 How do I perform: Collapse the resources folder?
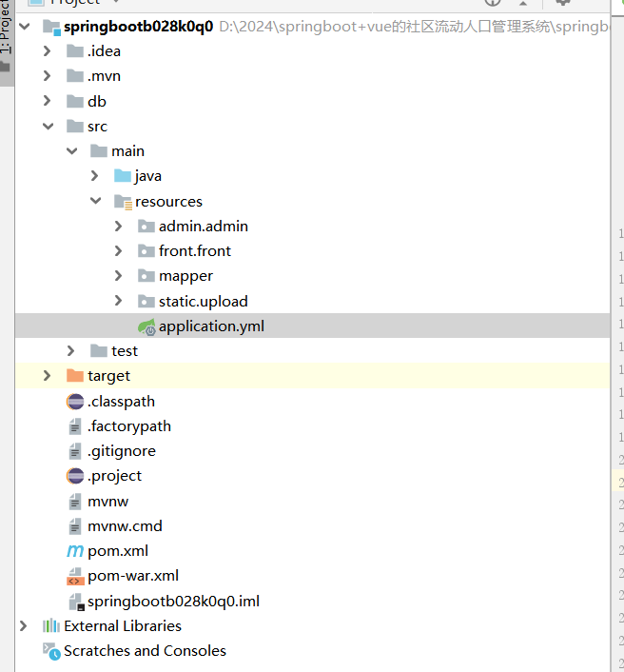click(x=95, y=202)
